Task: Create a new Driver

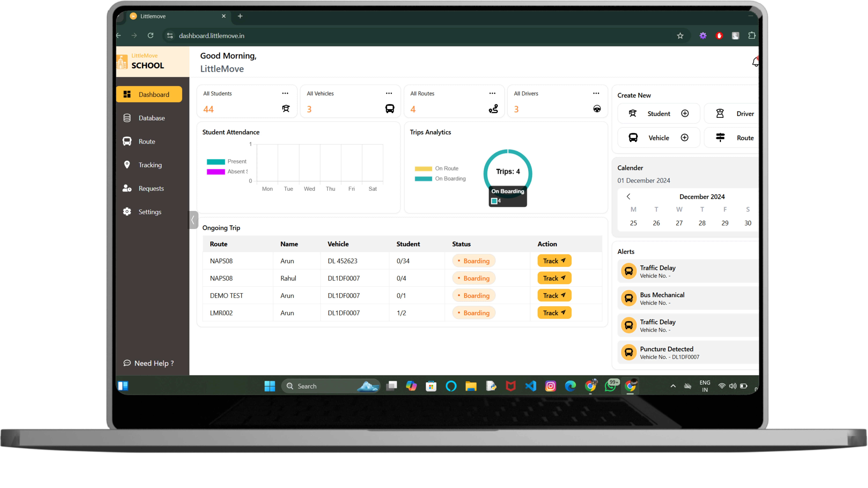Action: (732, 114)
